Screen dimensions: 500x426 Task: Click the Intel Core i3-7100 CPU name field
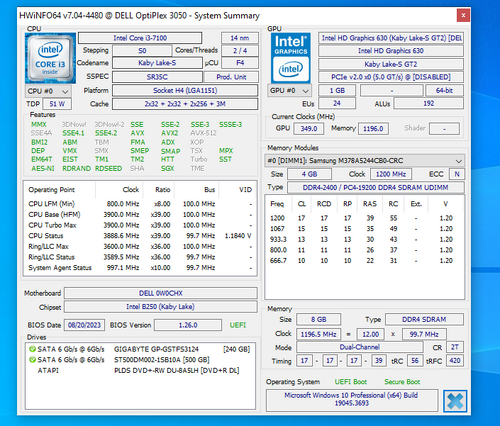click(x=140, y=38)
